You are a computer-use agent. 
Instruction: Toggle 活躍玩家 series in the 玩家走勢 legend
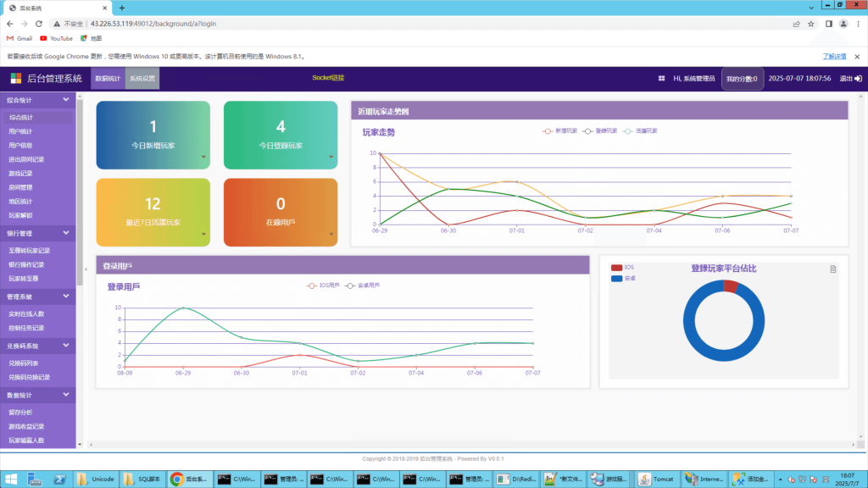[640, 131]
